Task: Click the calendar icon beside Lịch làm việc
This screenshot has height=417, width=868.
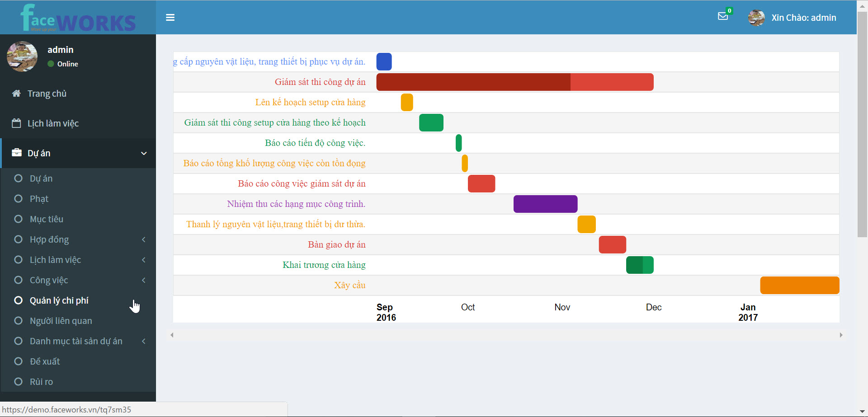Action: pyautogui.click(x=16, y=123)
